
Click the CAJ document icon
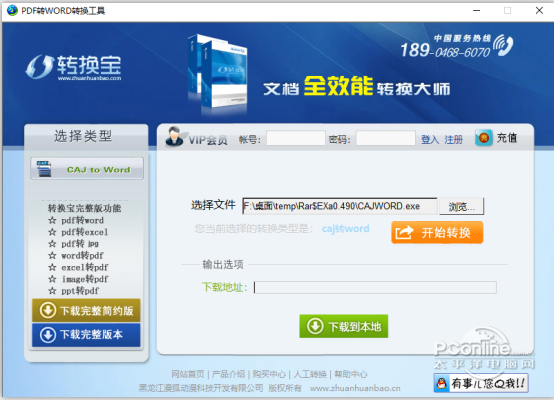coord(44,169)
